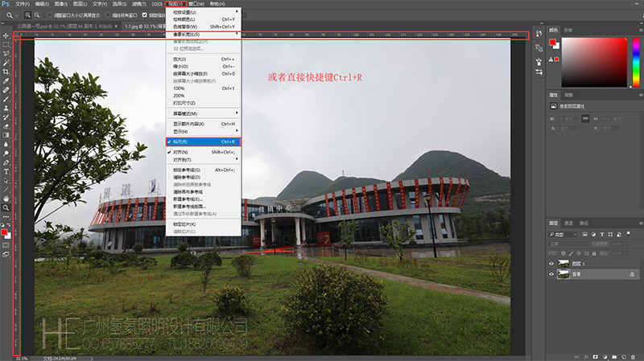Select the Rectangular Marquee tool

[6, 45]
